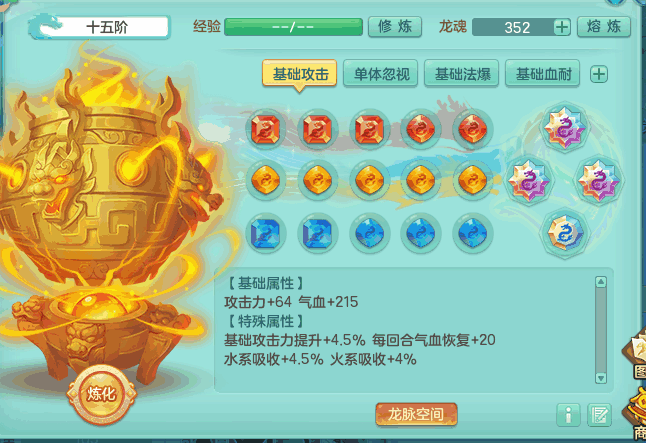Click the 熔炼 button
The image size is (646, 443).
(604, 27)
